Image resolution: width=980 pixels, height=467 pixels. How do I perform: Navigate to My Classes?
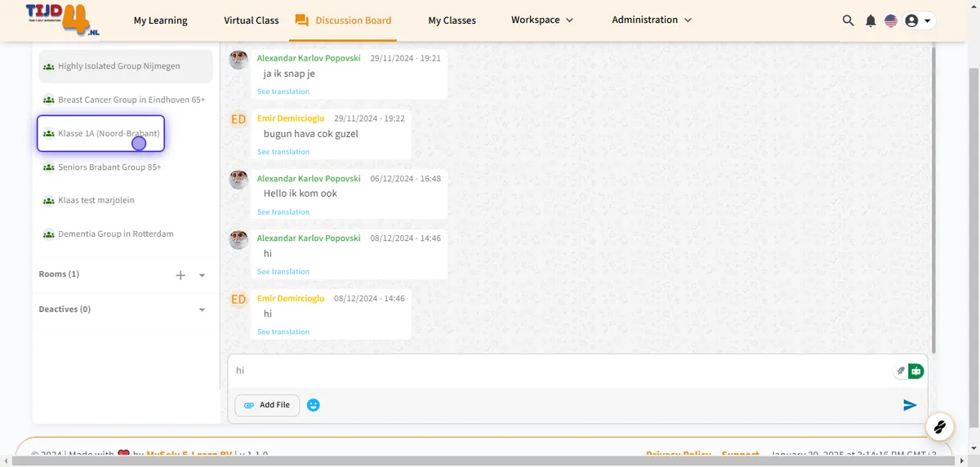pyautogui.click(x=452, y=20)
